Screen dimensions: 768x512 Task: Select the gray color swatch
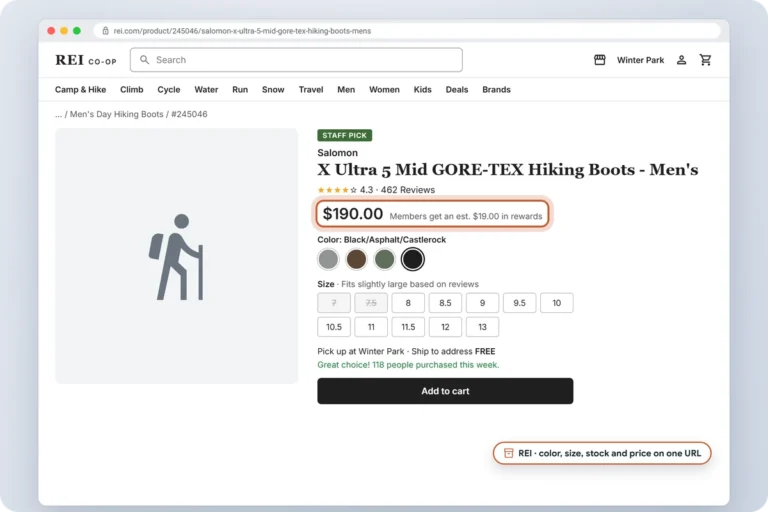pos(328,259)
